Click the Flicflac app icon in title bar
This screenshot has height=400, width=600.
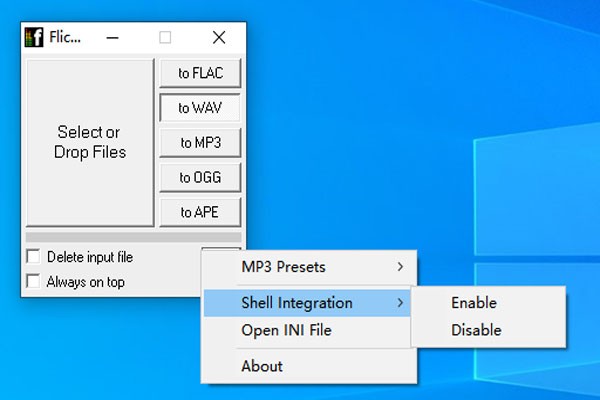[x=34, y=38]
